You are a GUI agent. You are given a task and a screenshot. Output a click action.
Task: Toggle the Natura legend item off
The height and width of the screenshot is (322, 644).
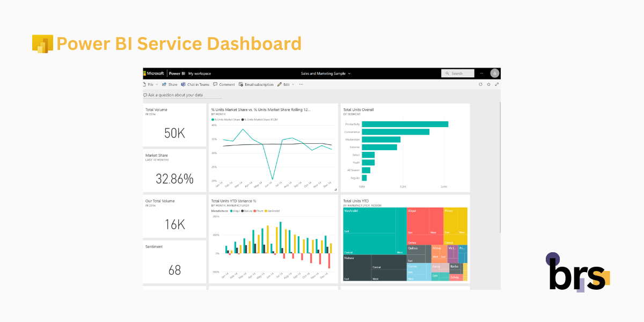[x=246, y=211]
